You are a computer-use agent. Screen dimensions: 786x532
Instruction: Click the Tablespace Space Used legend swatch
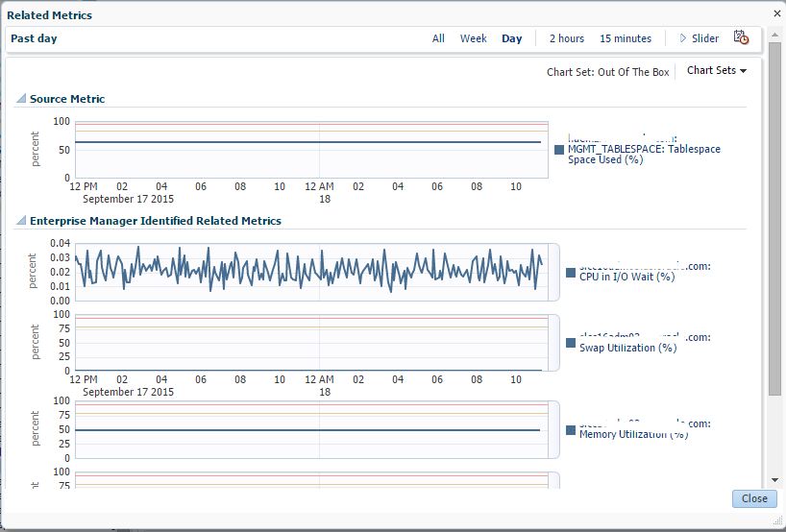[559, 149]
